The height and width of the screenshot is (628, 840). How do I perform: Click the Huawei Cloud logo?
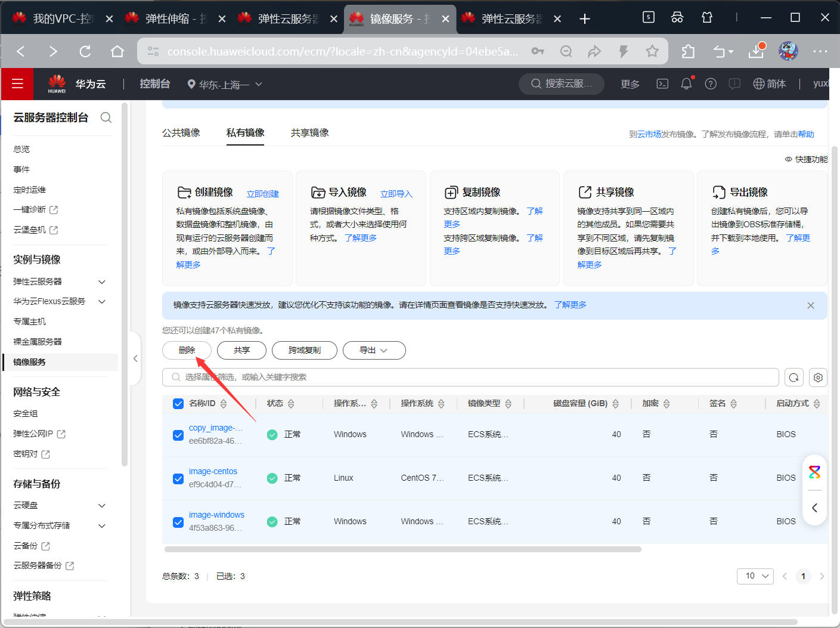(x=57, y=84)
